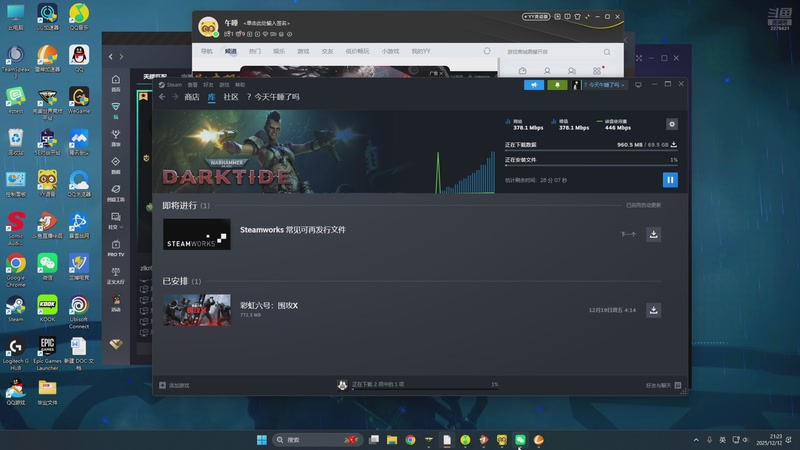Viewport: 800px width, 450px height.
Task: Select 娱乐 tab in YY window
Action: (279, 51)
